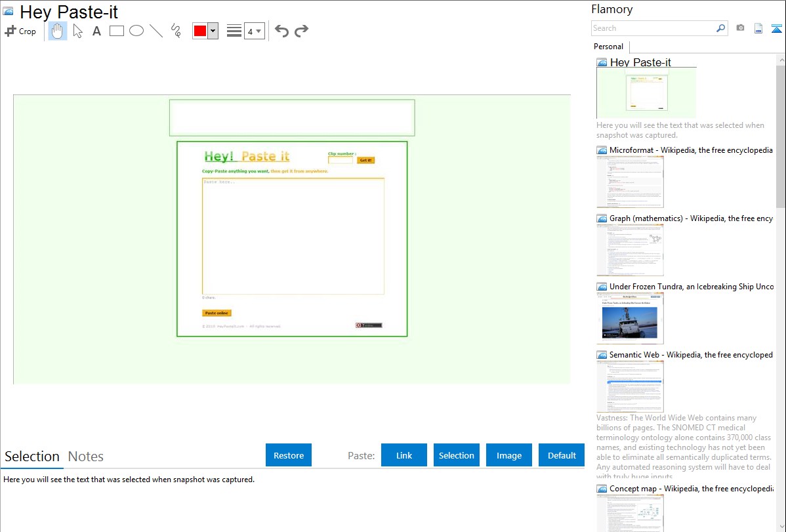Redo the last edit

coord(301,31)
